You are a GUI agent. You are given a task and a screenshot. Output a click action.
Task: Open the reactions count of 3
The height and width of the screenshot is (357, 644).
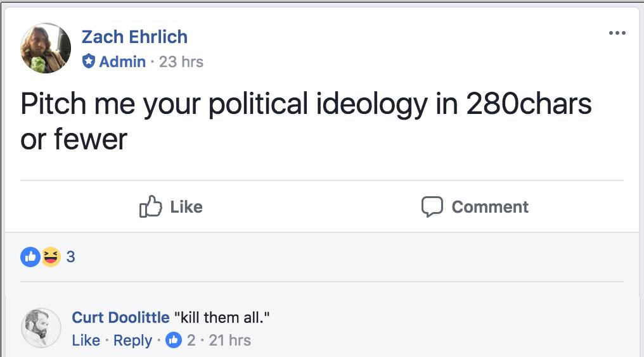click(70, 256)
